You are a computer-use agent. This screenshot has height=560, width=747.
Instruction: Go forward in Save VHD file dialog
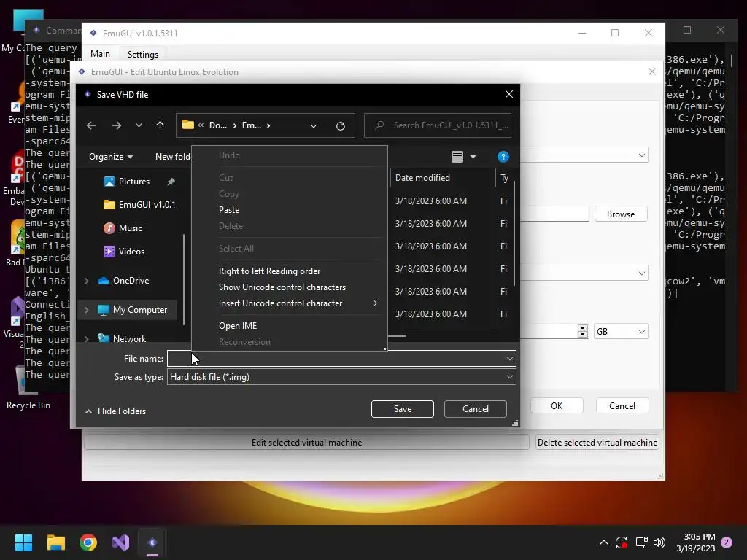coord(116,125)
